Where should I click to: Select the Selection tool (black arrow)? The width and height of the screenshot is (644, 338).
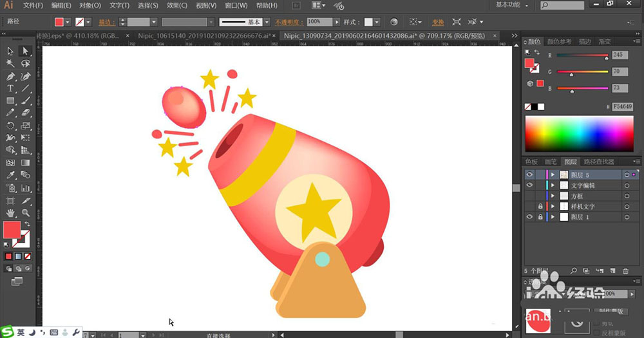[x=10, y=51]
